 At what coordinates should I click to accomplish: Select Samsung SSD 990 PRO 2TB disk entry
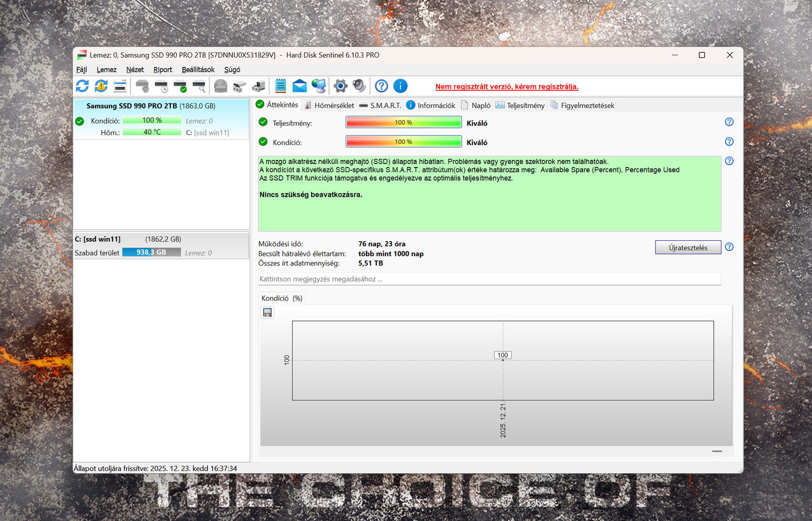tap(161, 119)
